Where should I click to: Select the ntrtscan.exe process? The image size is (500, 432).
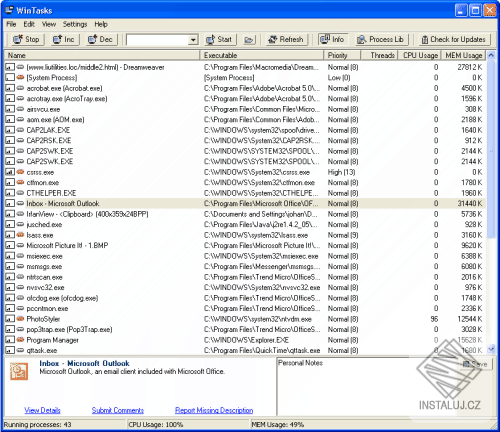point(245,277)
